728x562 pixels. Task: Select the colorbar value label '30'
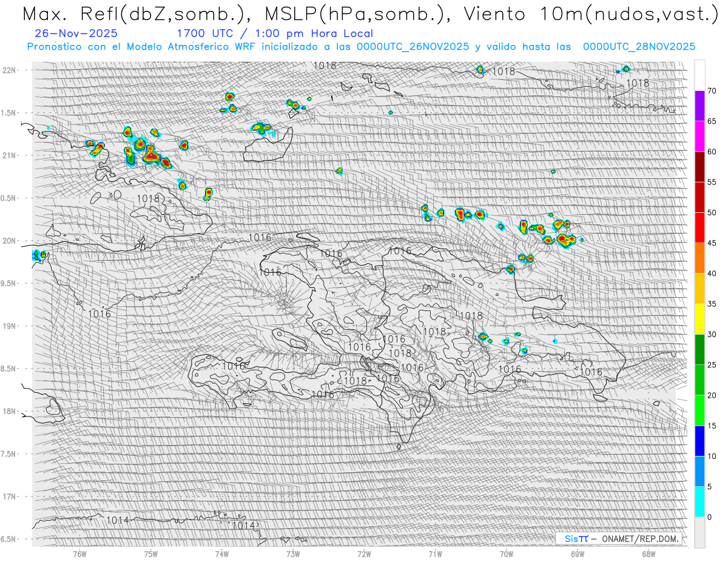tap(712, 335)
